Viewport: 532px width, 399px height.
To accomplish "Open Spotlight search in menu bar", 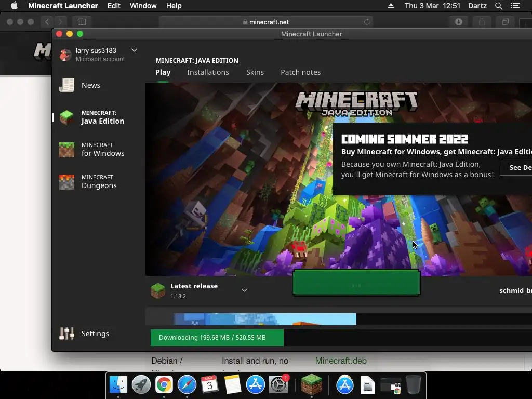I will [499, 6].
